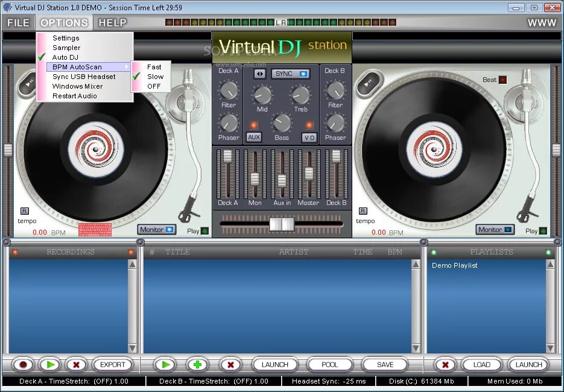Play the selected track in tracklist

(x=165, y=365)
